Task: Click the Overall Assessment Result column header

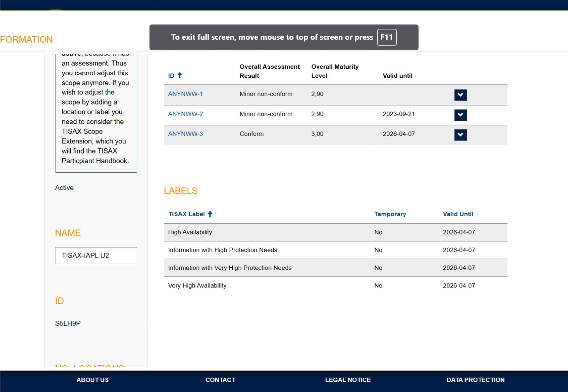Action: pos(269,71)
